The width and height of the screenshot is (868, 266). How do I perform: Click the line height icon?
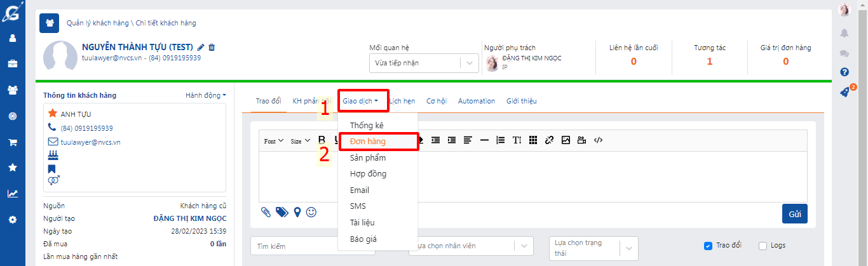pos(517,140)
